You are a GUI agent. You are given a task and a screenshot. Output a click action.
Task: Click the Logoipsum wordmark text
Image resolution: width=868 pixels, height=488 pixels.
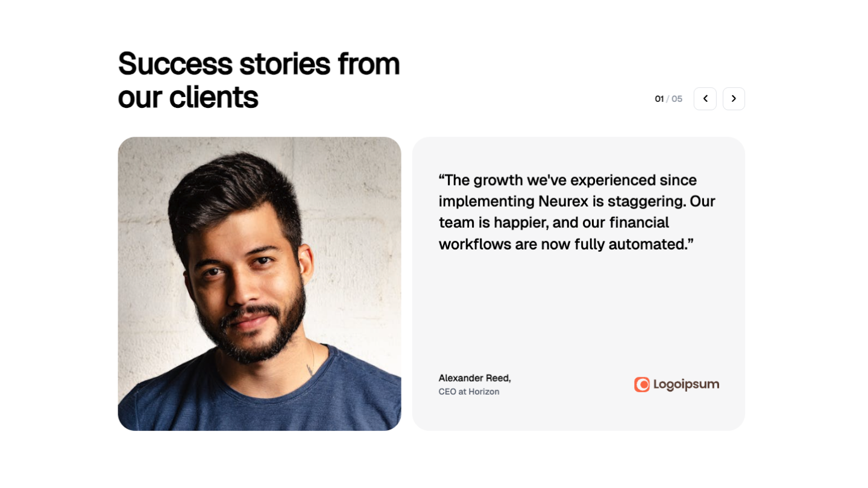click(x=686, y=384)
